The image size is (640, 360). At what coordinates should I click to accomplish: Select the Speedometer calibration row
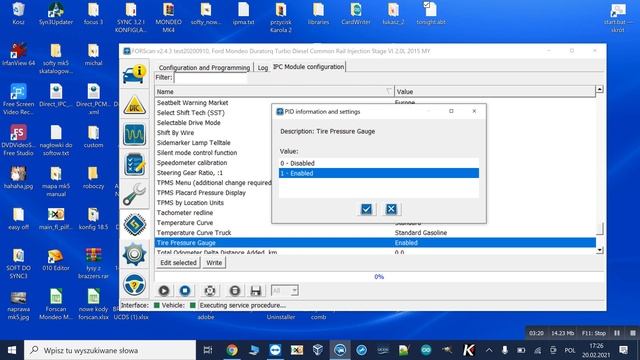click(x=213, y=162)
